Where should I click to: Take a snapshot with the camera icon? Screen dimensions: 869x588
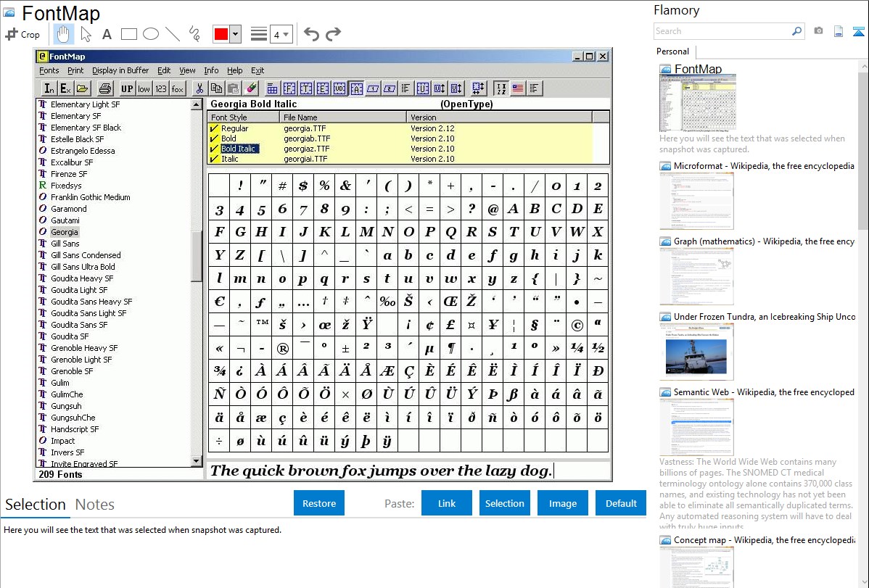pyautogui.click(x=818, y=31)
